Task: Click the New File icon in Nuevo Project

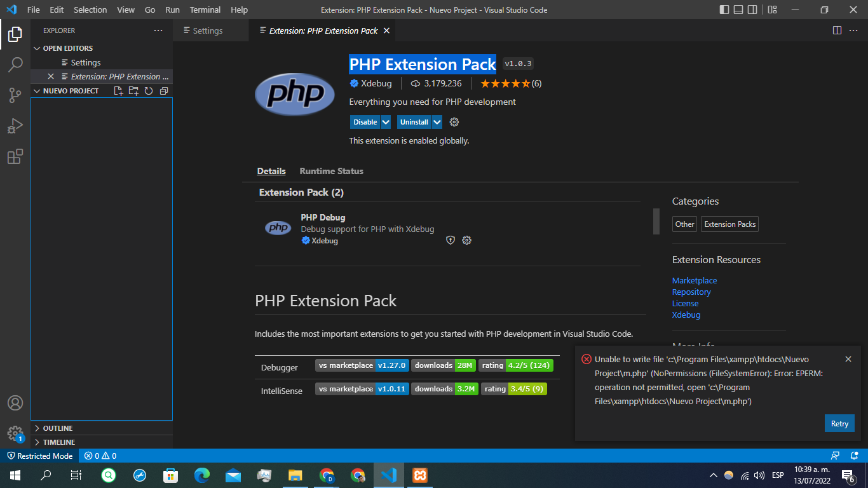Action: tap(118, 91)
